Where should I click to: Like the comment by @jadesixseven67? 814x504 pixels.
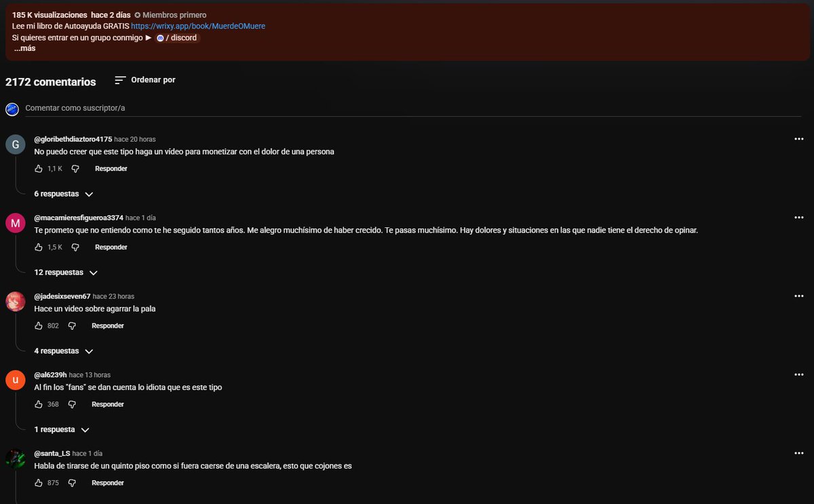pyautogui.click(x=39, y=326)
